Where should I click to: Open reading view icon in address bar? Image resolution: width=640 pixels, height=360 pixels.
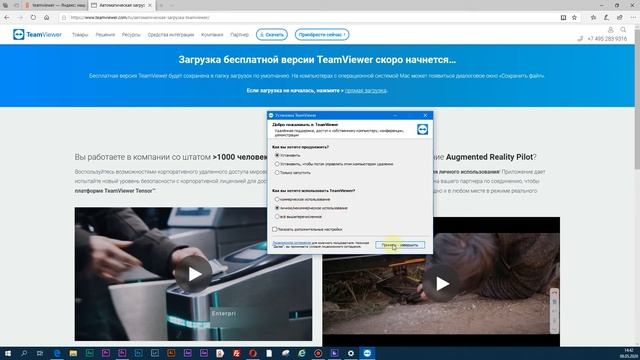click(x=563, y=18)
